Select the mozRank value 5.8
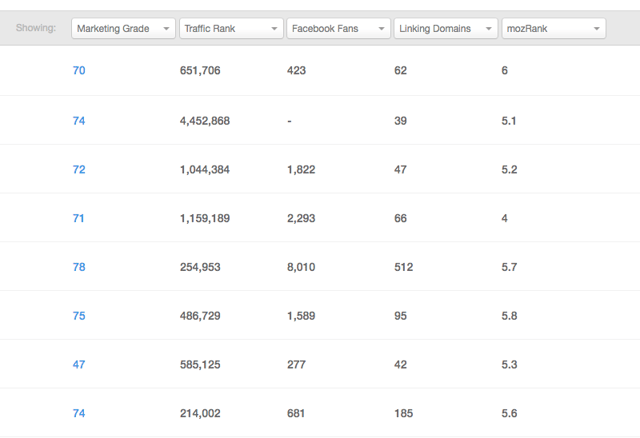Image resolution: width=640 pixels, height=438 pixels. 510,316
